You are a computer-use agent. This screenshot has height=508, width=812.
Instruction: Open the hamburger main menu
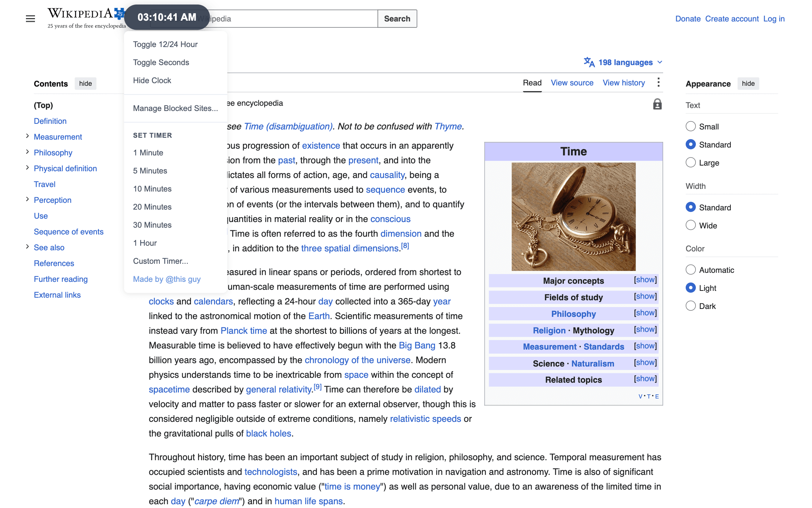coord(30,19)
